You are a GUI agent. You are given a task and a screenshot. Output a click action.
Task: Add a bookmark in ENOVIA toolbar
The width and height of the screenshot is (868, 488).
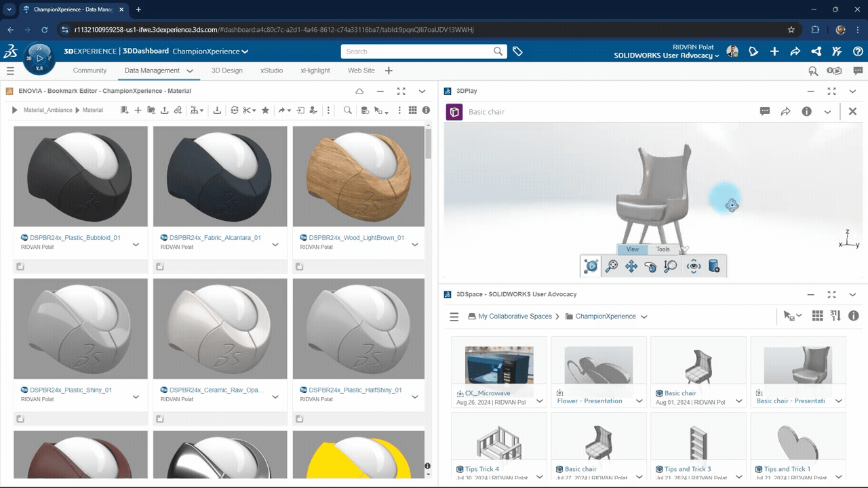click(x=125, y=110)
